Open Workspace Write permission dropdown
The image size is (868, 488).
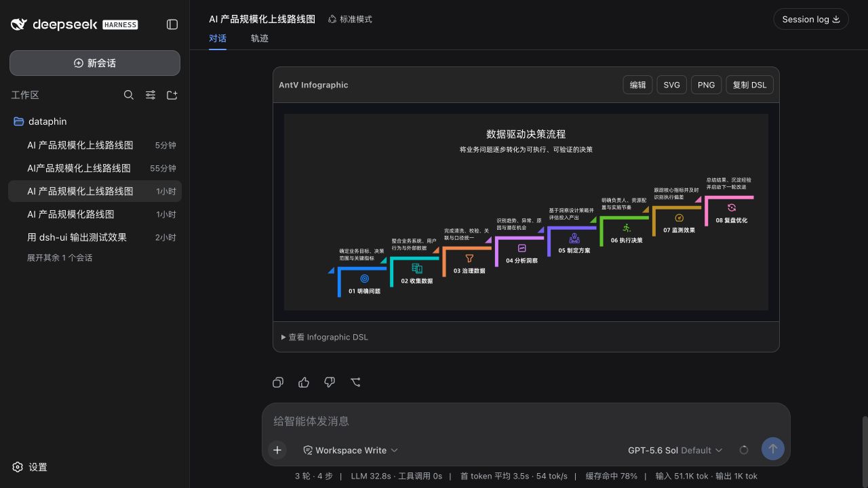coord(351,450)
